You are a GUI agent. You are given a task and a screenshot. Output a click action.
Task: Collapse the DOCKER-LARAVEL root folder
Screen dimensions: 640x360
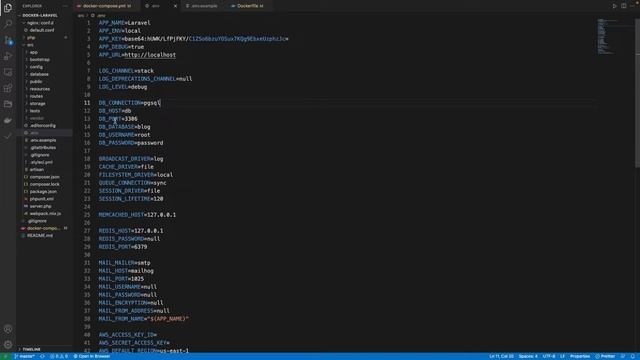pyautogui.click(x=40, y=16)
